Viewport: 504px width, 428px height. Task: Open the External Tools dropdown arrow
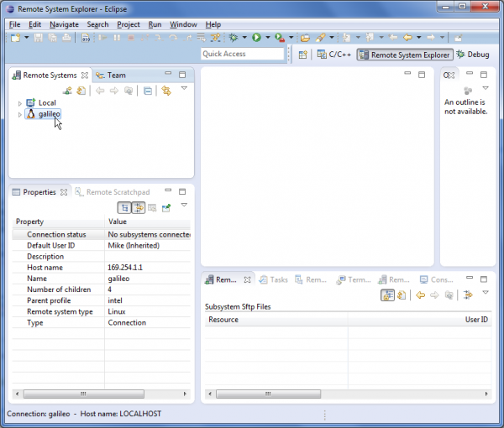pos(291,38)
